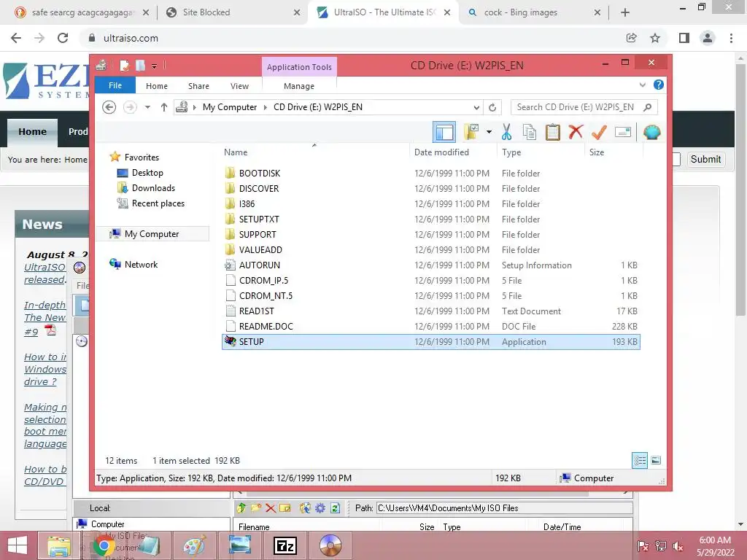Click the Rename label icon in the toolbar

tap(623, 132)
